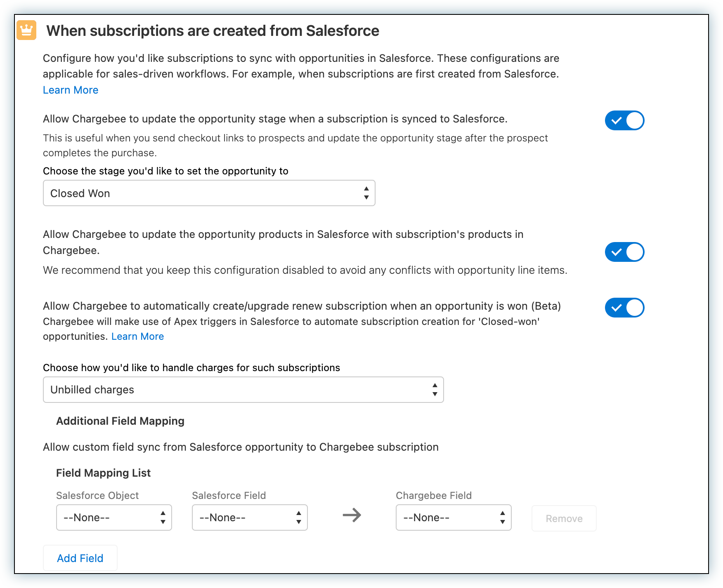Image resolution: width=723 pixels, height=588 pixels.
Task: Expand the Unbilled charges dropdown
Action: [243, 390]
